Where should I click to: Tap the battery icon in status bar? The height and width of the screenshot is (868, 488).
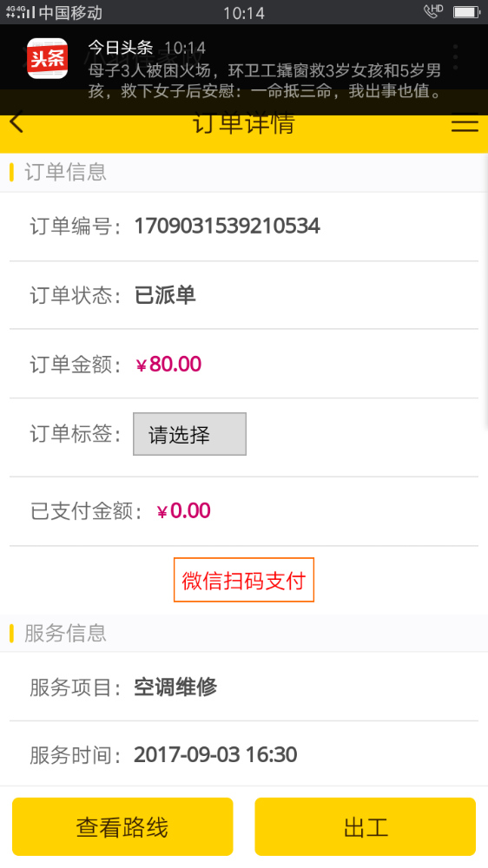tap(466, 11)
